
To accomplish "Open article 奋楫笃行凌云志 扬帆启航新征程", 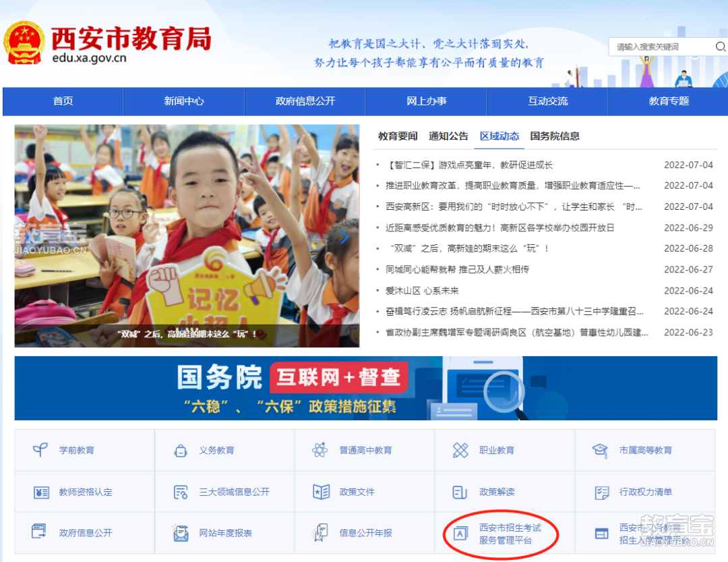I will 514,312.
